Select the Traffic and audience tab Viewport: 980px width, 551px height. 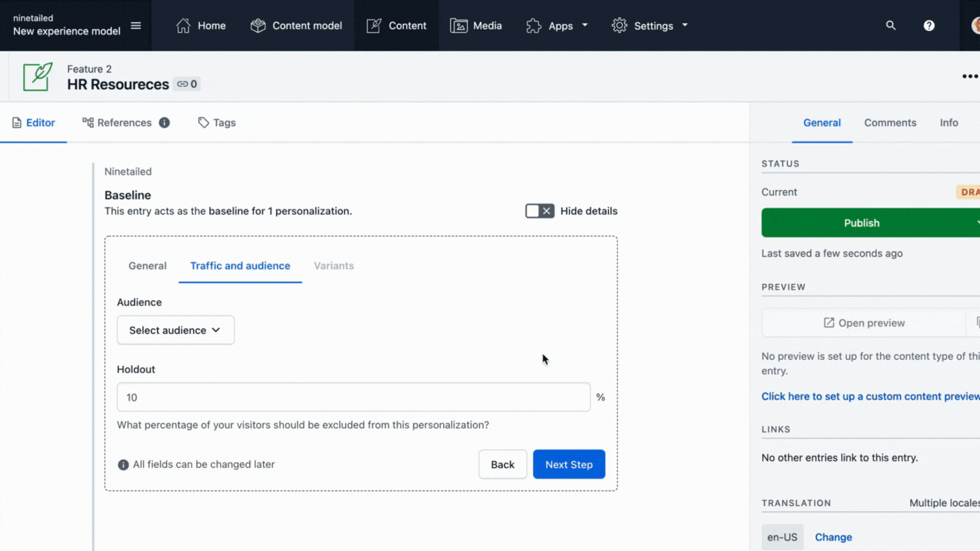coord(240,265)
